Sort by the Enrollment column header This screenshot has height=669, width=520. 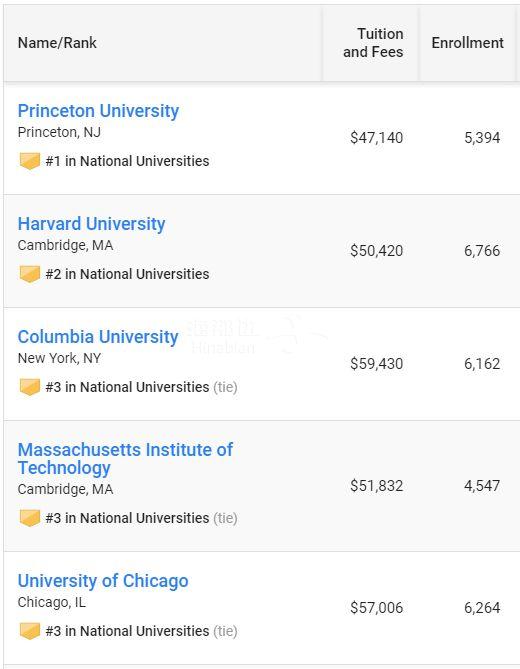(x=468, y=43)
